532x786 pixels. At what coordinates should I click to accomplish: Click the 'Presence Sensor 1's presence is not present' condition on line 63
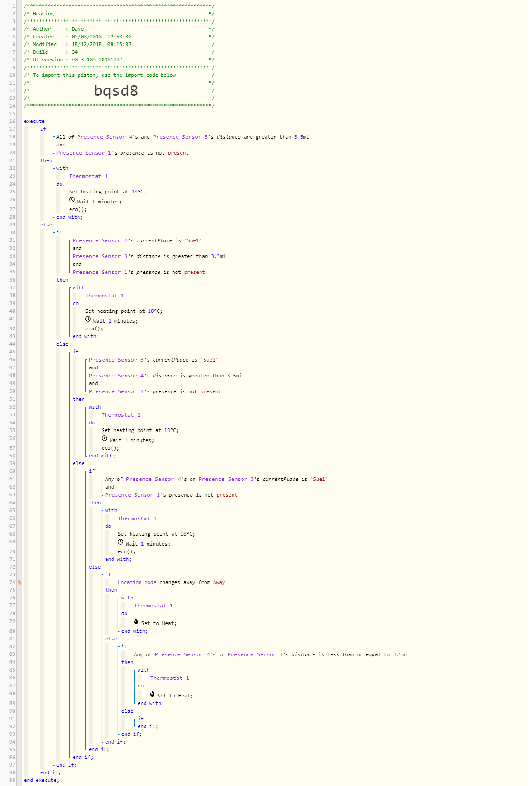tap(171, 495)
